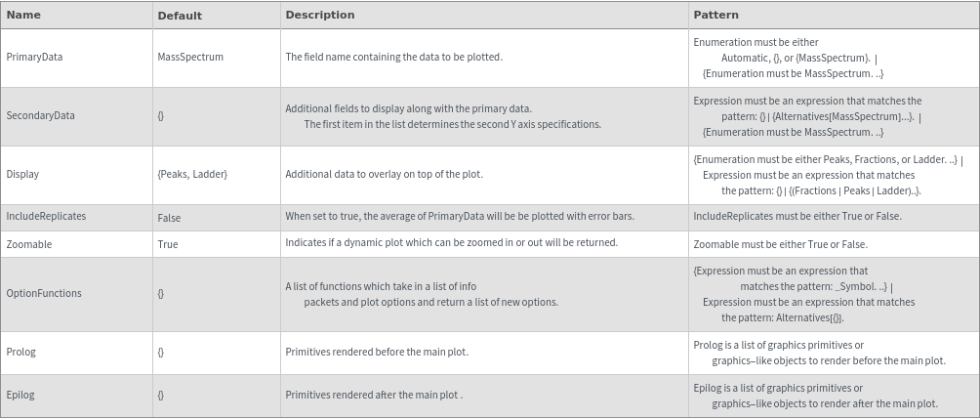Image resolution: width=980 pixels, height=420 pixels.
Task: Select the OptionFunctions option name
Action: pos(44,293)
